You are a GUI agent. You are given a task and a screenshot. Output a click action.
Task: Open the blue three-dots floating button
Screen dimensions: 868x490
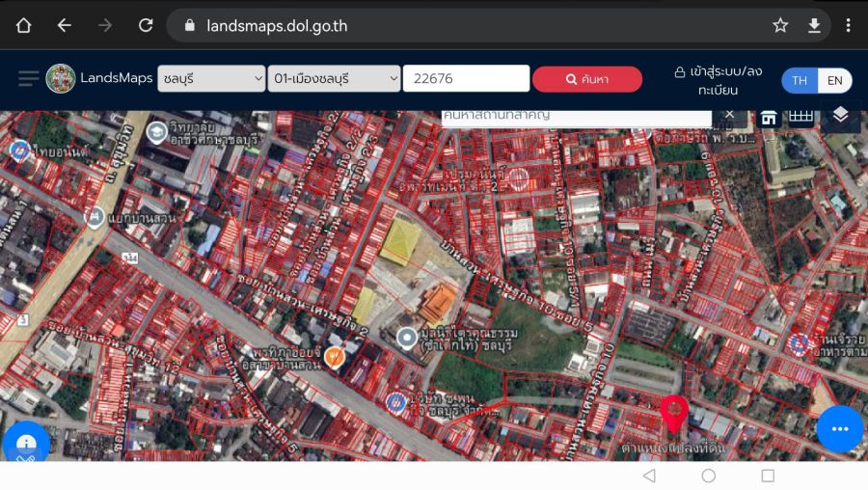coord(839,429)
